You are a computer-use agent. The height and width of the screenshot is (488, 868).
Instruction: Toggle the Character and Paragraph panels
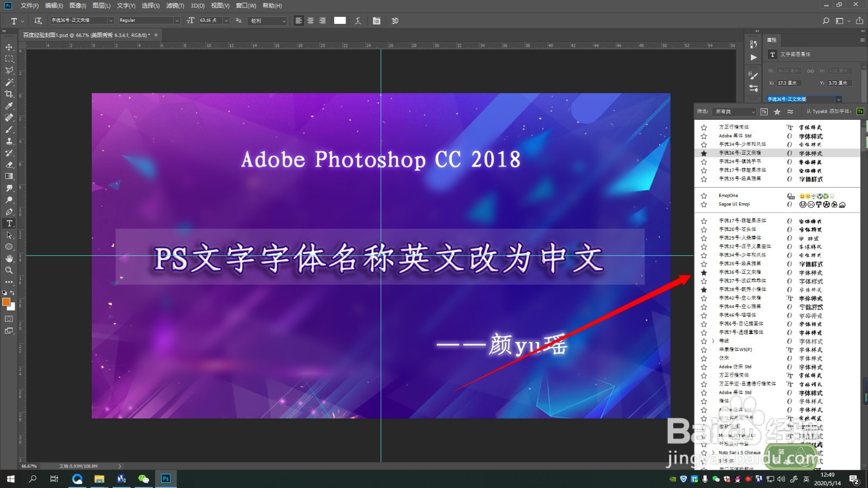(x=376, y=21)
